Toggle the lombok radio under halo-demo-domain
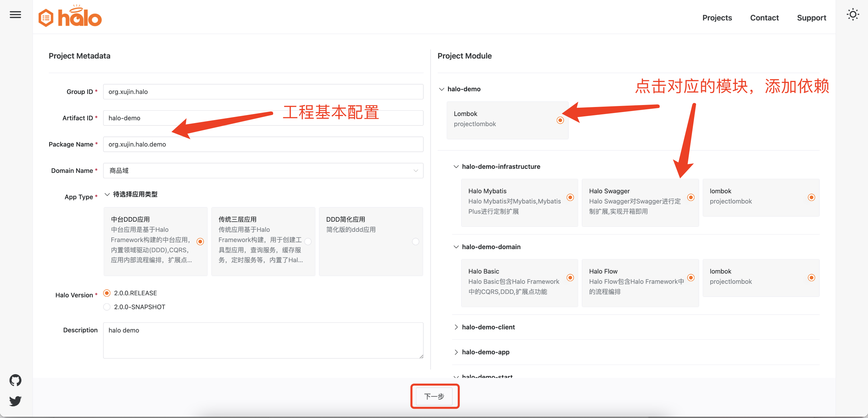 (811, 278)
